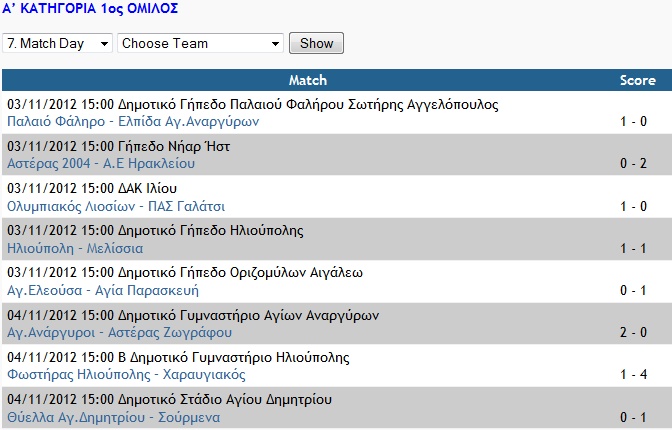
Task: Open the Ηλιούπολη - Μελίσσια match link
Action: [x=75, y=248]
